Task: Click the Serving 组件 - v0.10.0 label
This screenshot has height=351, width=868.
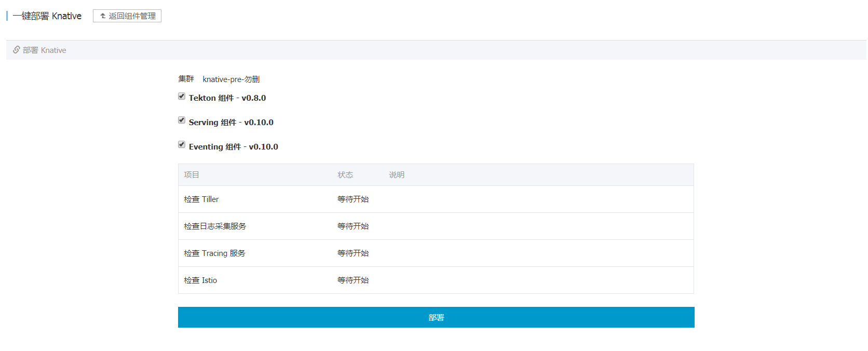Action: tap(231, 123)
